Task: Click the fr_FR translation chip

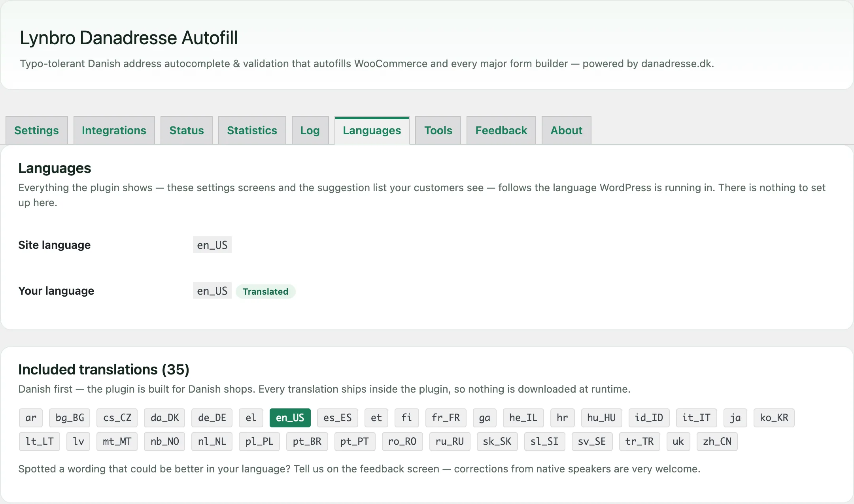Action: click(446, 418)
